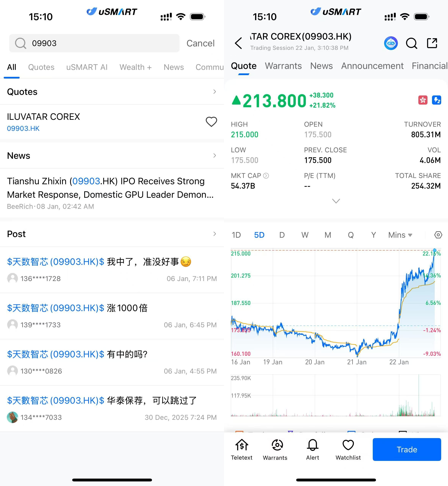Viewport: 448px width, 486px height.
Task: Open the search magnifier in the quote header
Action: 411,43
